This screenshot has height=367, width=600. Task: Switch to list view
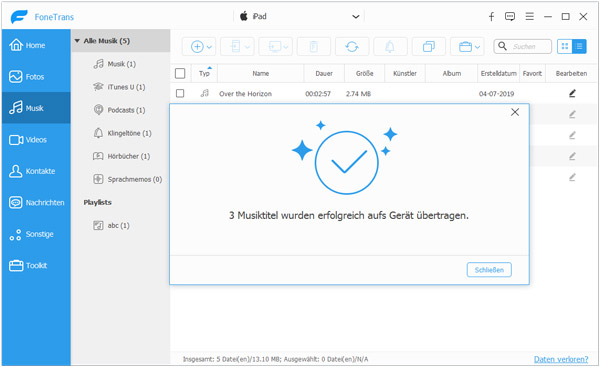click(x=579, y=46)
